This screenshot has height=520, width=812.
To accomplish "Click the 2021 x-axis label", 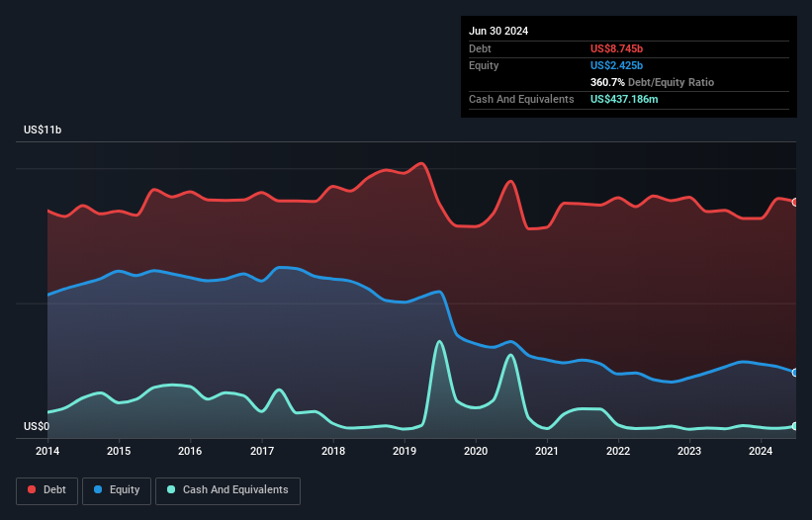I will 547,451.
